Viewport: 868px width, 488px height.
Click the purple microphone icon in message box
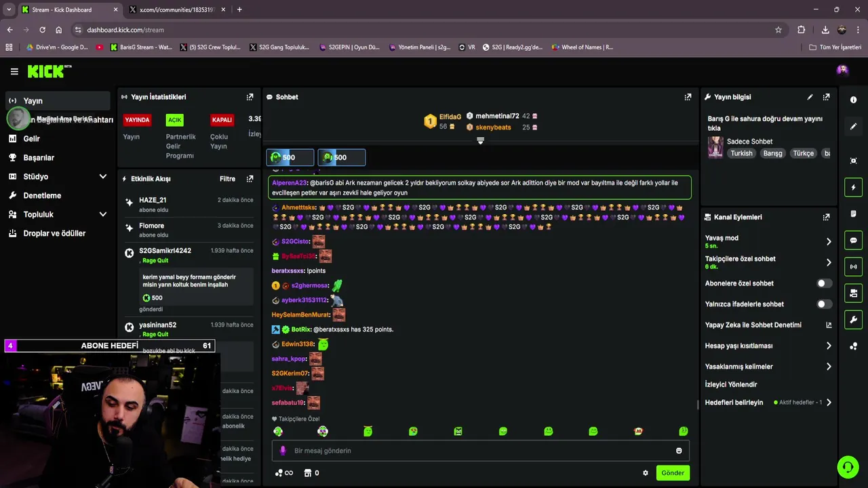pos(283,451)
